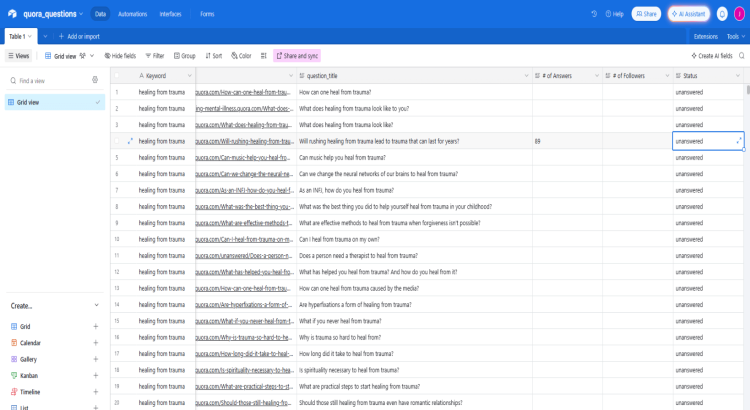This screenshot has height=410, width=750.
Task: Expand the quora_questions base name dropdown
Action: 81,14
